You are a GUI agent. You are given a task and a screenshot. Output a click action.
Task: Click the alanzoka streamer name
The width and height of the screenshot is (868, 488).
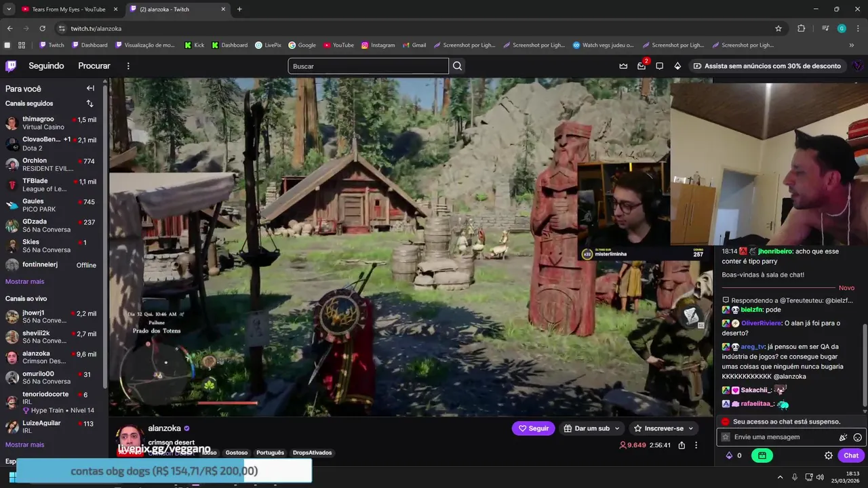[x=164, y=428]
